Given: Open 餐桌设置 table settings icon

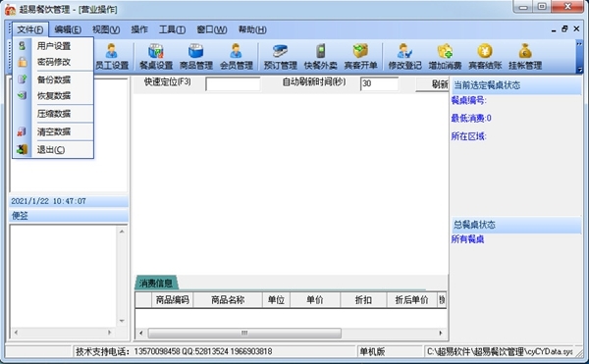Looking at the screenshot, I should (156, 57).
